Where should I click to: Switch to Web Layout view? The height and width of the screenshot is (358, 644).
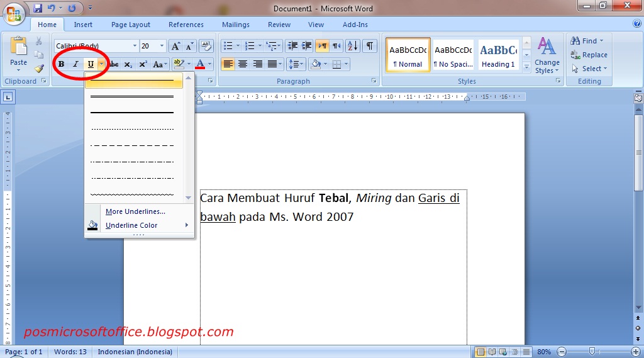pyautogui.click(x=503, y=352)
